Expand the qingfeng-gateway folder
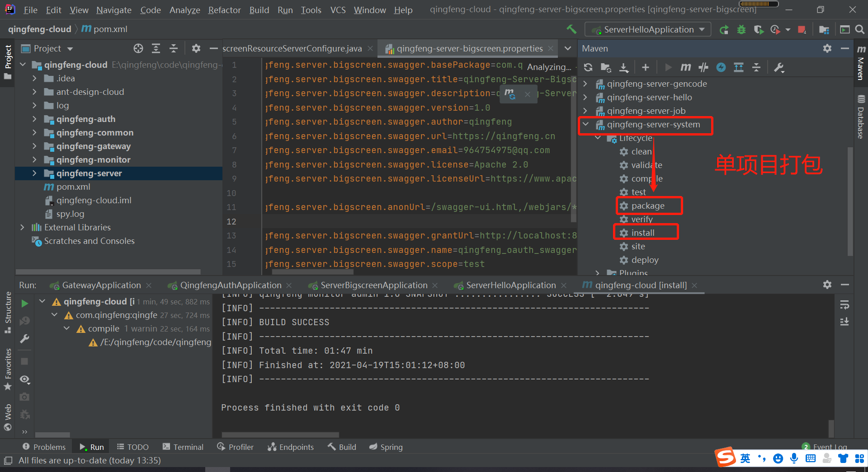Image resolution: width=868 pixels, height=472 pixels. click(x=34, y=146)
